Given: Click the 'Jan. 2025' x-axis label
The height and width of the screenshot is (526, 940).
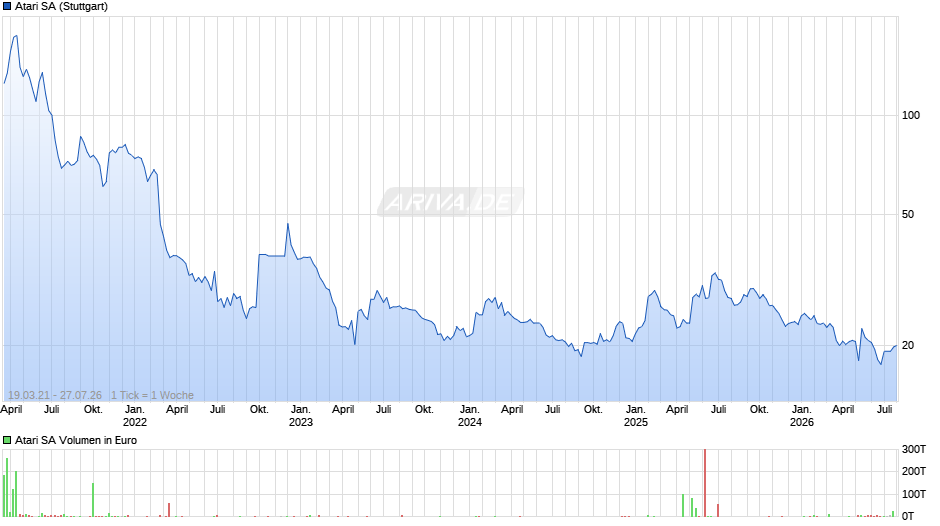Looking at the screenshot, I should 635,416.
